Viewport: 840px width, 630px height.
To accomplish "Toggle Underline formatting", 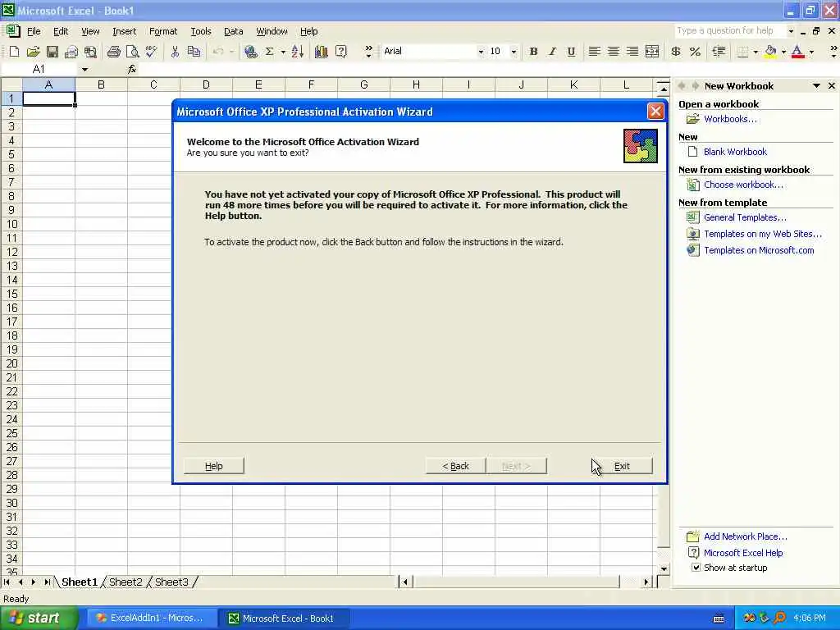I will [x=571, y=52].
